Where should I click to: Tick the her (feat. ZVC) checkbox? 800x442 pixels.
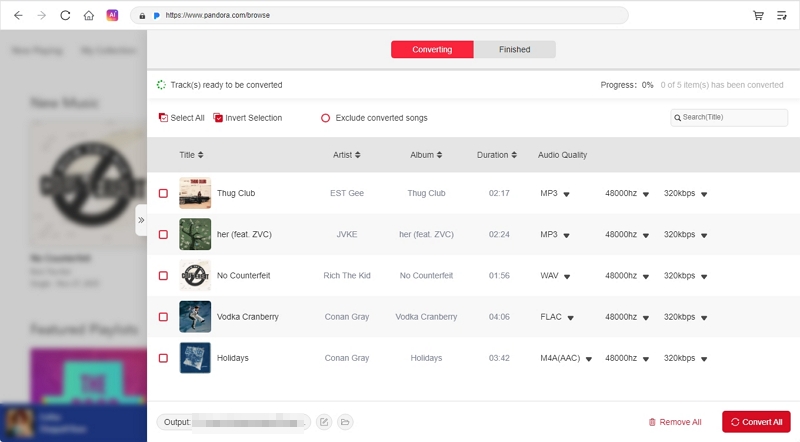point(163,235)
